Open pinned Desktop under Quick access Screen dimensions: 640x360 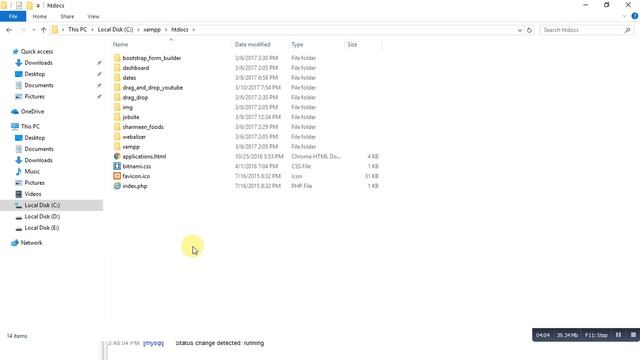(x=35, y=74)
